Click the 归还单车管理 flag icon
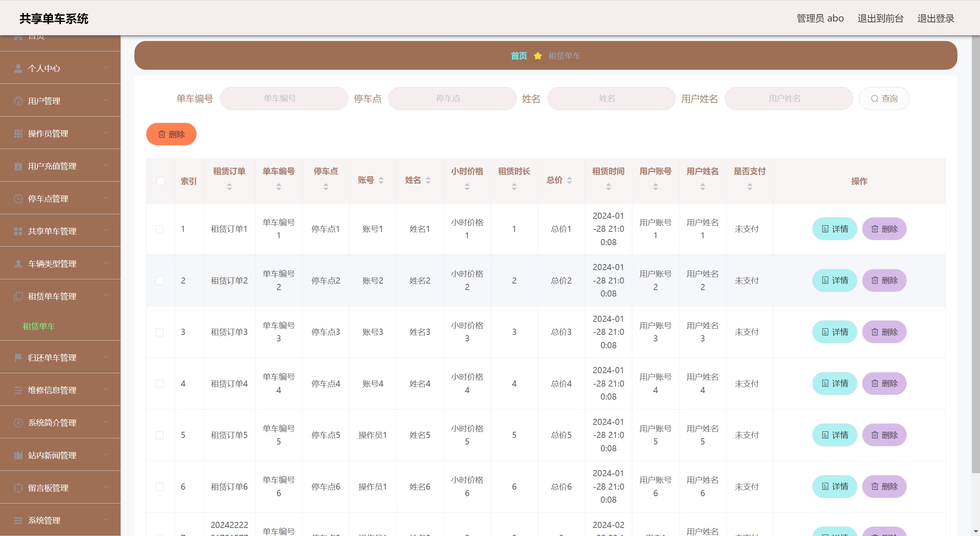This screenshot has width=980, height=536. click(18, 358)
